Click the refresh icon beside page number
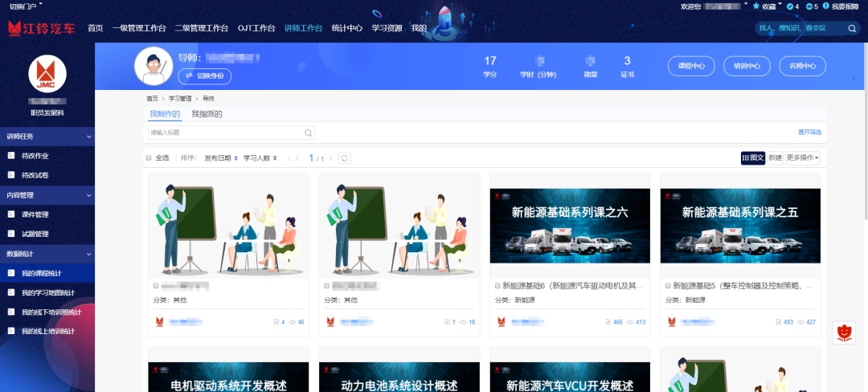This screenshot has width=868, height=392. 344,158
